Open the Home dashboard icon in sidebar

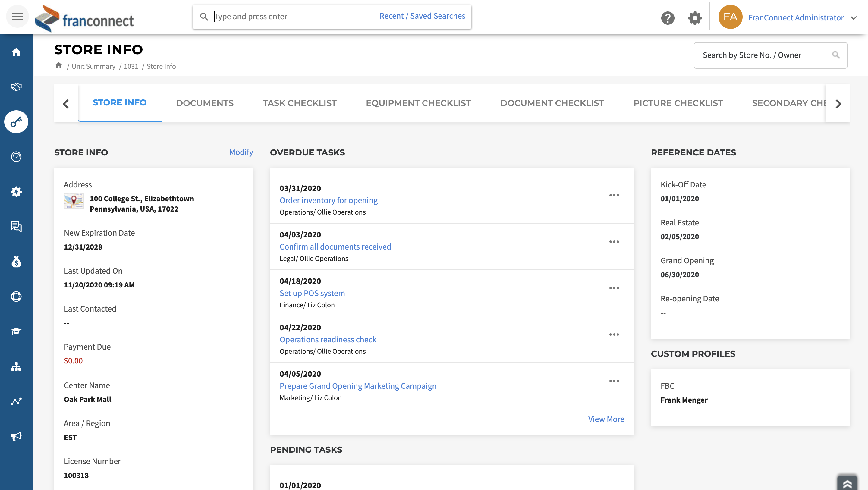pyautogui.click(x=16, y=52)
